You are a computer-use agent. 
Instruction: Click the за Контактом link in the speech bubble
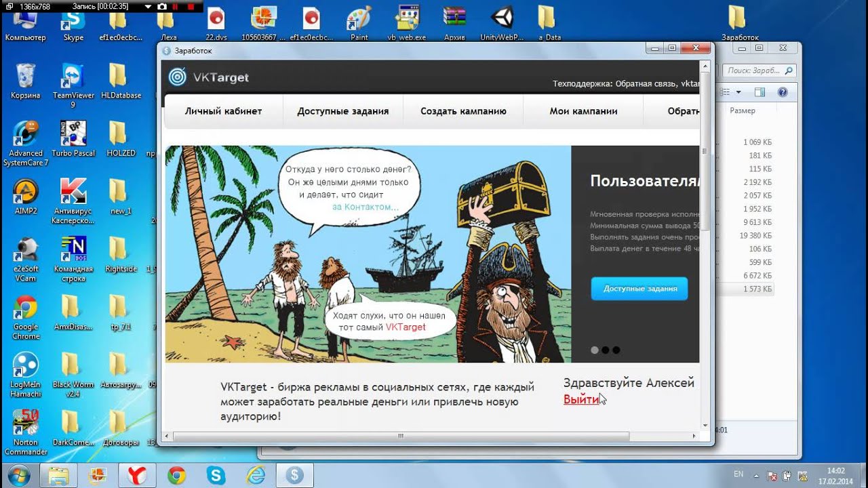tap(366, 207)
